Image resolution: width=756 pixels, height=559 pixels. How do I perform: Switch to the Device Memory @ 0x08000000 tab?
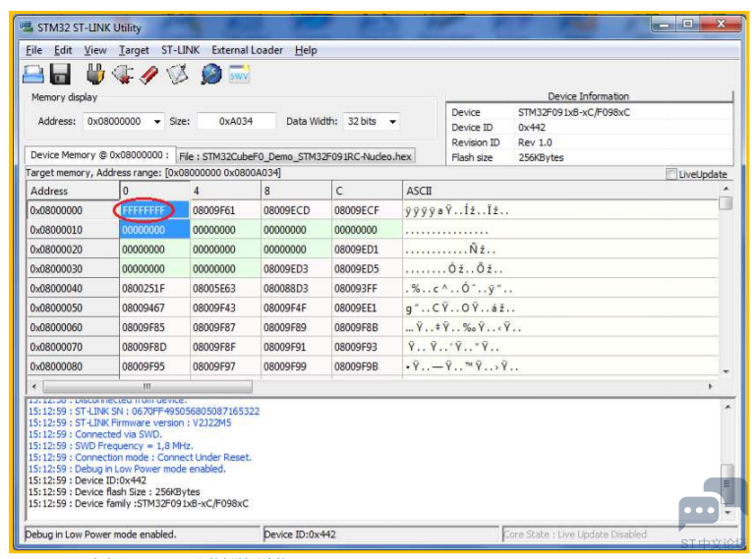pyautogui.click(x=100, y=155)
